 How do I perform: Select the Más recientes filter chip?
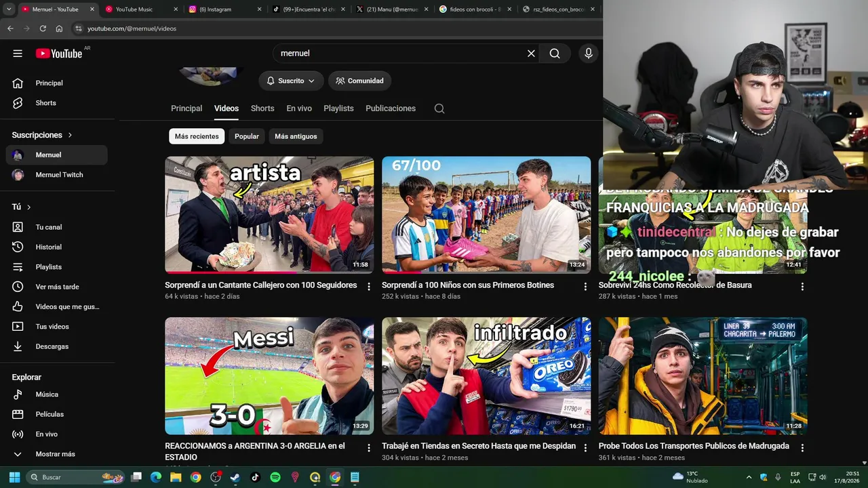coord(197,136)
